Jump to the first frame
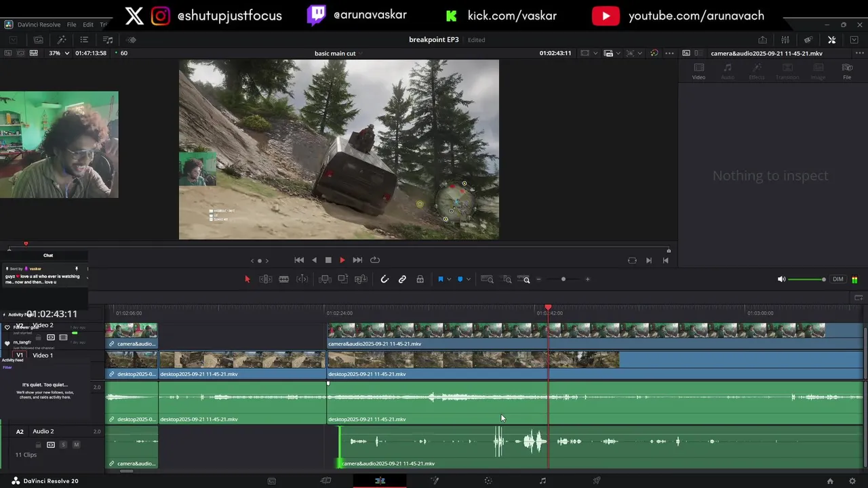The height and width of the screenshot is (488, 868). (x=299, y=260)
